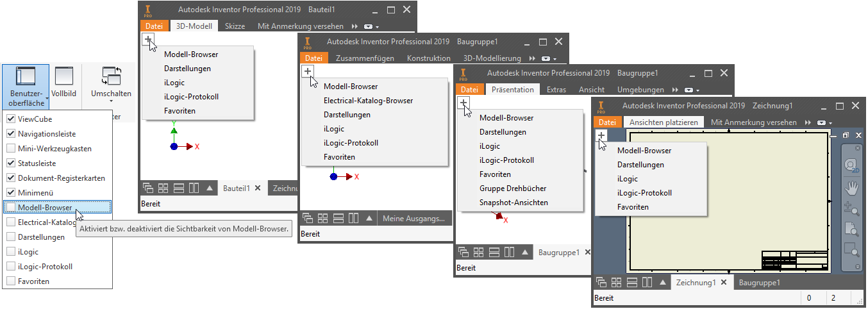The image size is (868, 309).
Task: Click cascade windows icon beside Meine Ausgangs tab
Action: 308,219
